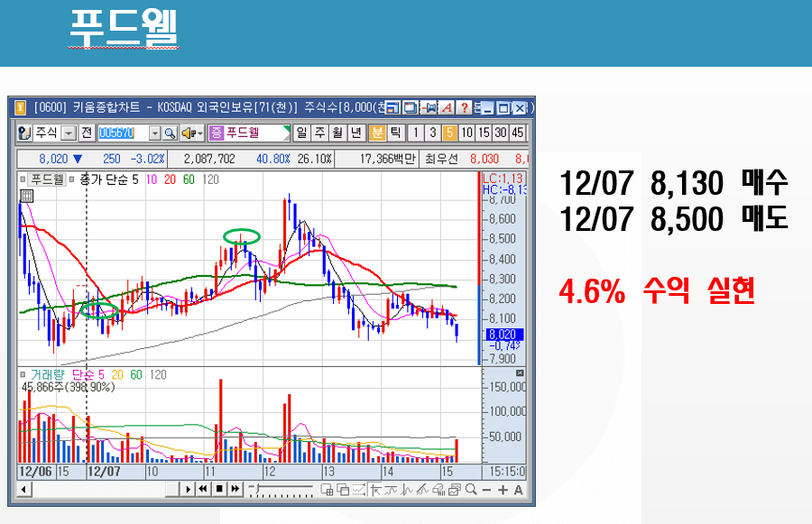Click the crosshair axis tool icon
Image resolution: width=812 pixels, height=524 pixels.
[375, 490]
